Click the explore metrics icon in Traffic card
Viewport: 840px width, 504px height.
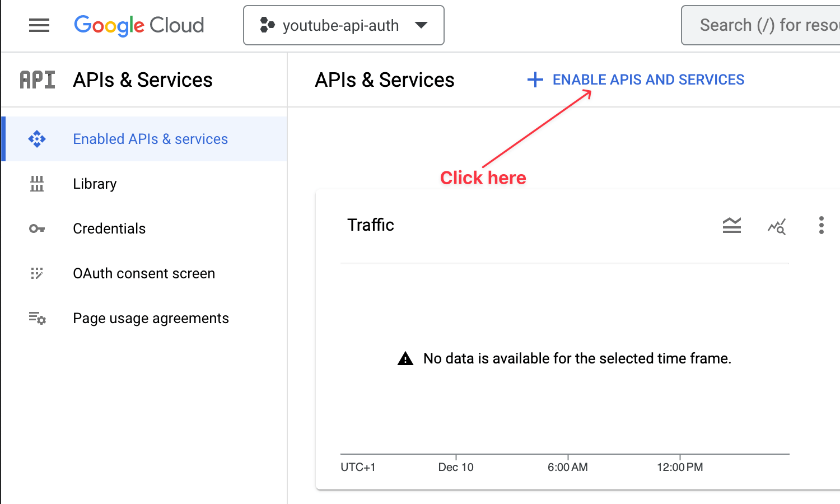777,226
